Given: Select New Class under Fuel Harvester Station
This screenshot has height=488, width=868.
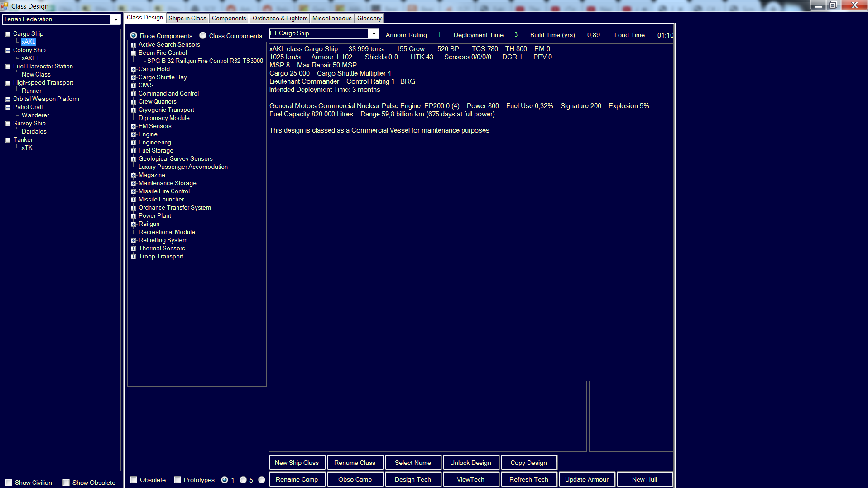Looking at the screenshot, I should (36, 75).
